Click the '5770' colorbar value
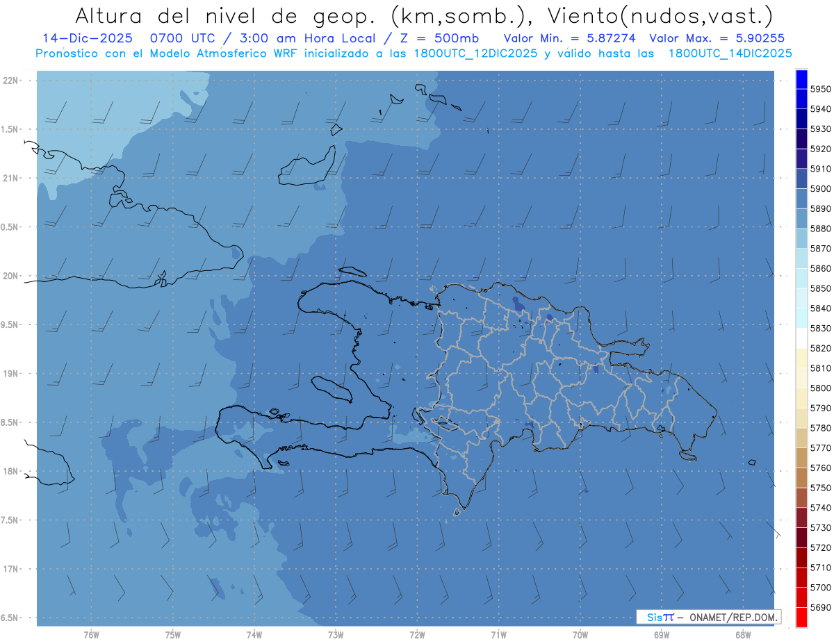This screenshot has height=644, width=834. click(x=821, y=448)
